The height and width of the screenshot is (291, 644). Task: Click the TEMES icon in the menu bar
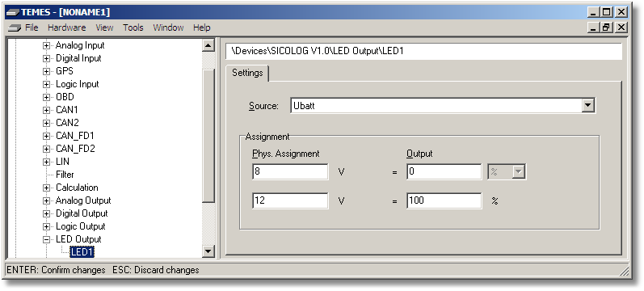14,28
